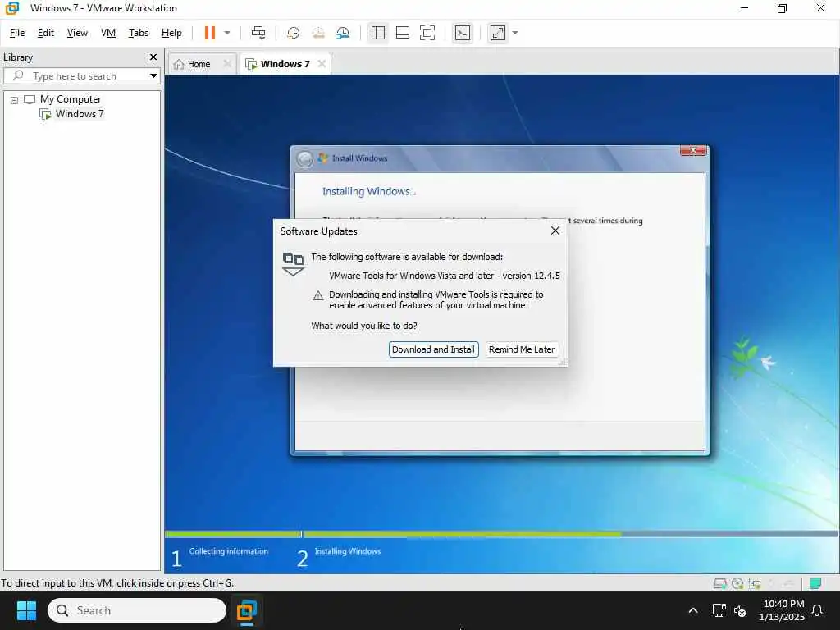Click Download and Install button
840x630 pixels.
pos(433,349)
